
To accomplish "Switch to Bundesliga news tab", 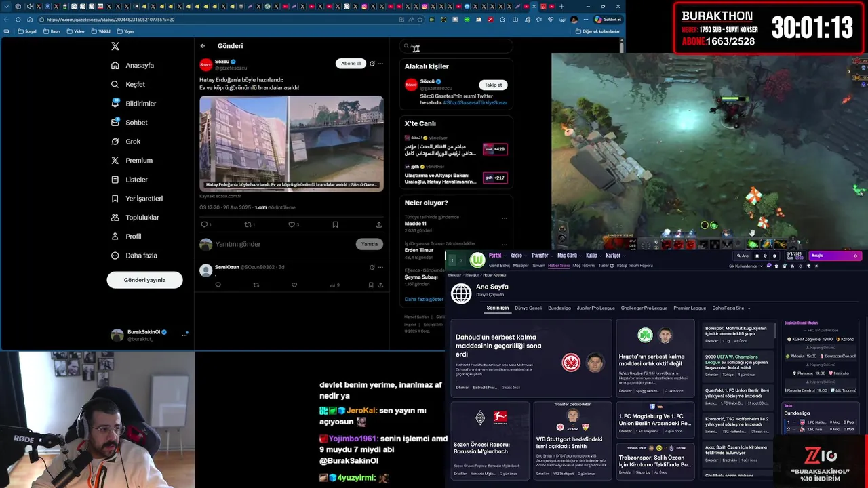I will tap(559, 308).
